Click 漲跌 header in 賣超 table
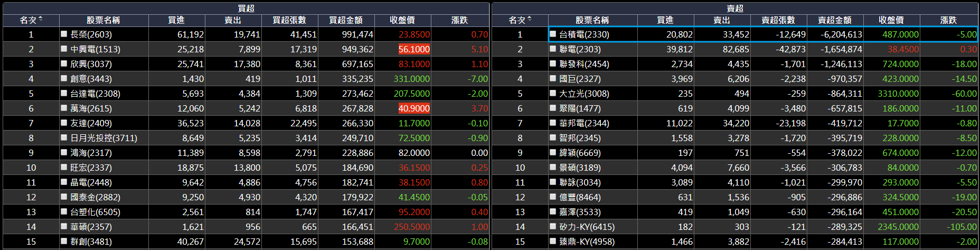The image size is (980, 250). pyautogui.click(x=949, y=20)
